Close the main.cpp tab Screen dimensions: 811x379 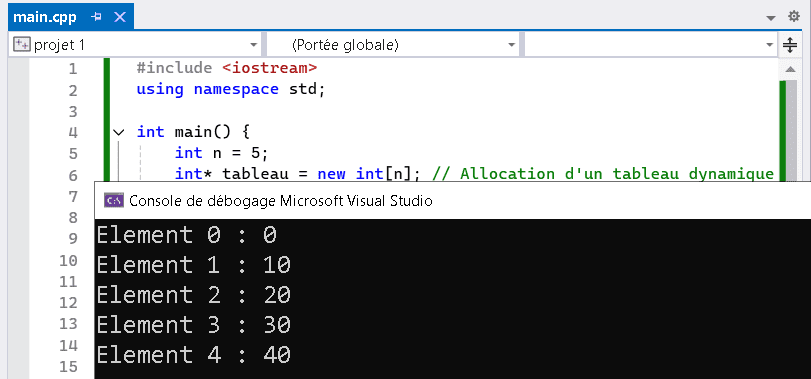[x=120, y=18]
